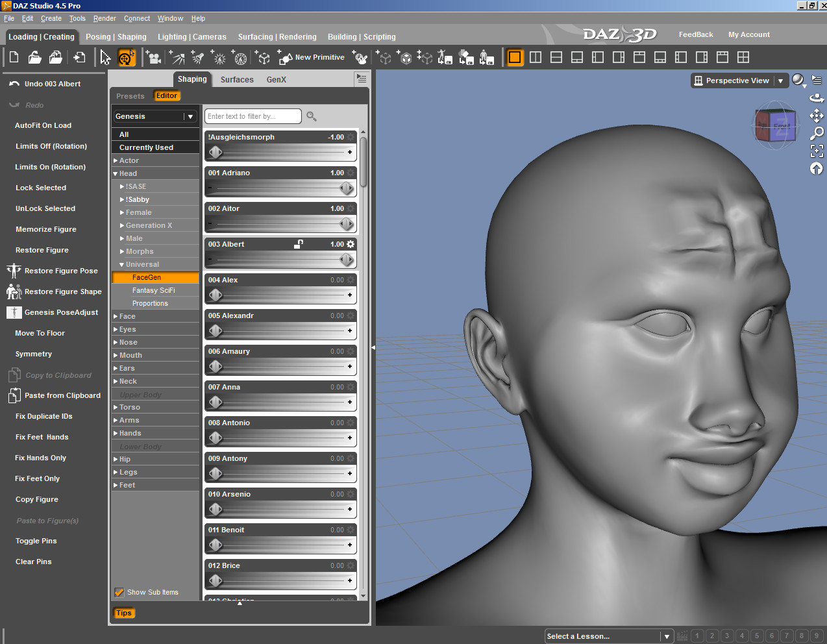This screenshot has height=644, width=827.
Task: Switch to top-bottom viewport layout
Action: [x=556, y=57]
